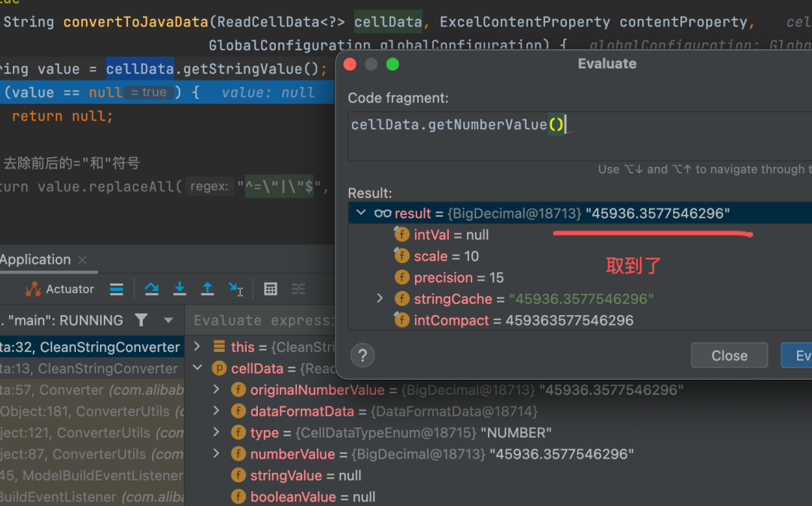Viewport: 812px width, 506px height.
Task: Open the help question mark button
Action: tap(362, 356)
